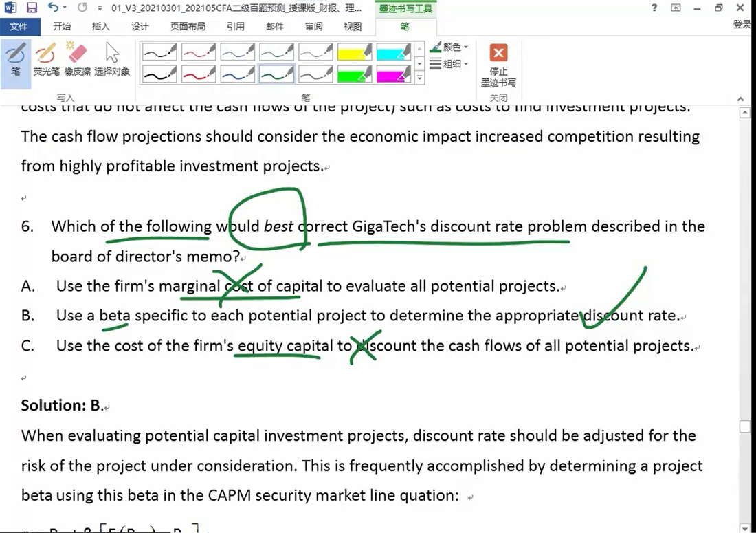This screenshot has width=756, height=533.
Task: Click the italic word 'best' in question 6
Action: 278,226
